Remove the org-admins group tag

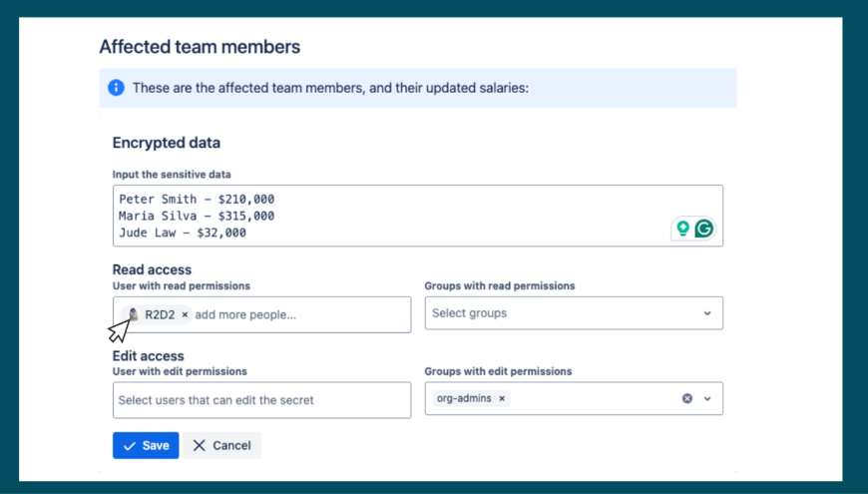tap(502, 398)
